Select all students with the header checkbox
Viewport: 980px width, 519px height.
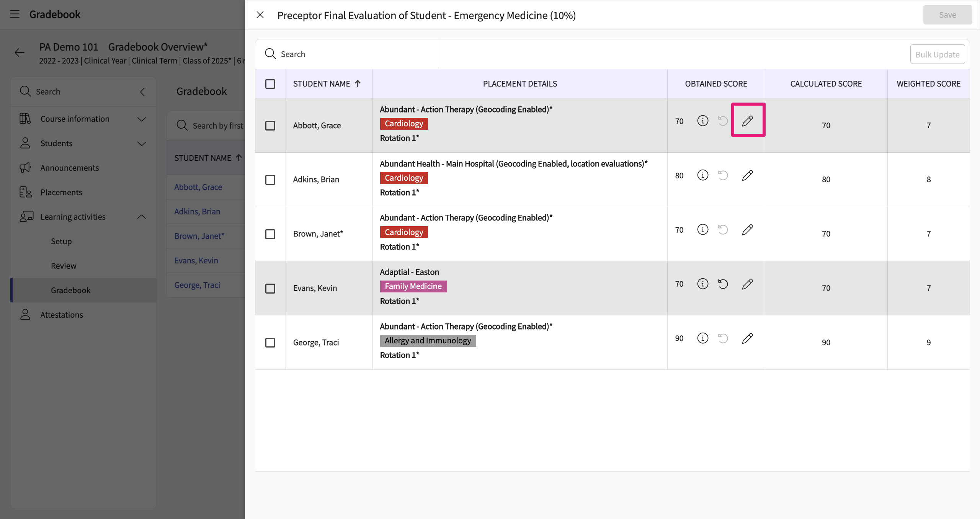270,84
